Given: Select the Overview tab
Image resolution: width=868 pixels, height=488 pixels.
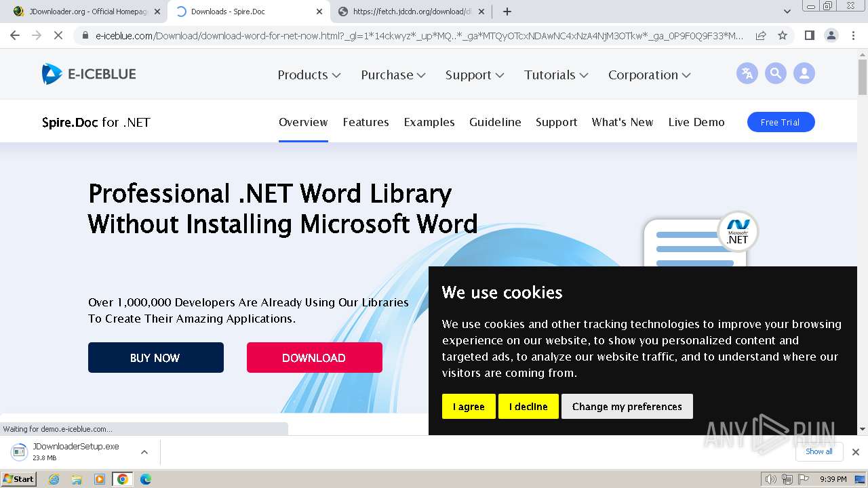Looking at the screenshot, I should click(x=303, y=122).
